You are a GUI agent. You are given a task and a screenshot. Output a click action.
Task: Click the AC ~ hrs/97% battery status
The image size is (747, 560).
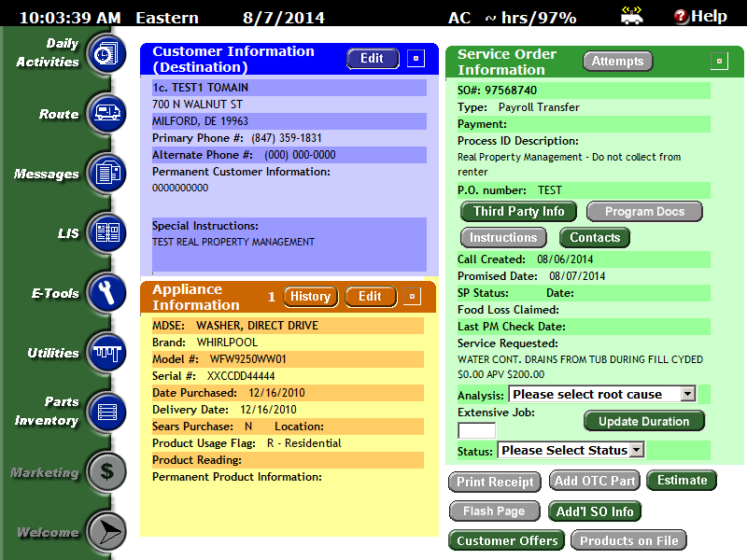(x=512, y=18)
